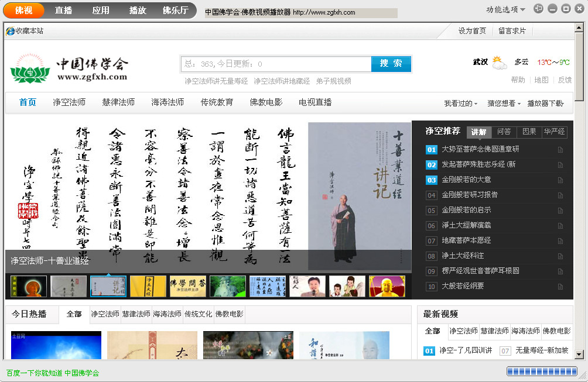This screenshot has height=382, width=588.
Task: Open 播放 top tab
Action: 138,11
